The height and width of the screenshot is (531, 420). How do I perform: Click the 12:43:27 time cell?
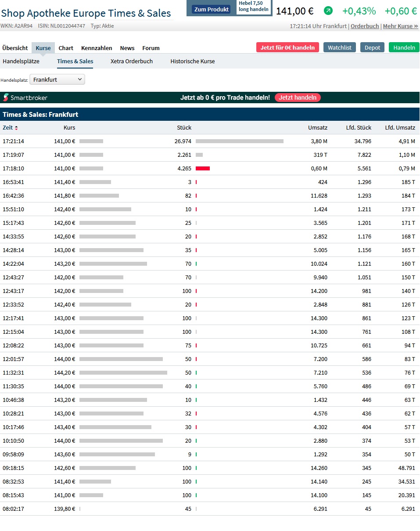click(x=13, y=278)
